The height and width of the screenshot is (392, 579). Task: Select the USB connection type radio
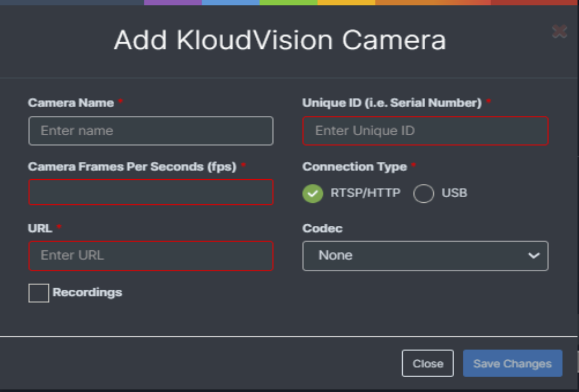[x=423, y=193]
